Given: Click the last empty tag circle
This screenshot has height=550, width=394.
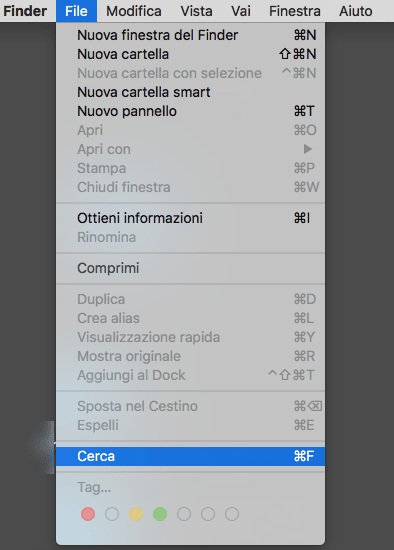Looking at the screenshot, I should coord(232,514).
